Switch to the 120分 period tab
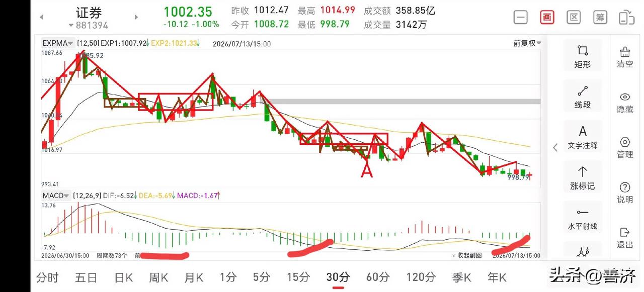 [421, 277]
